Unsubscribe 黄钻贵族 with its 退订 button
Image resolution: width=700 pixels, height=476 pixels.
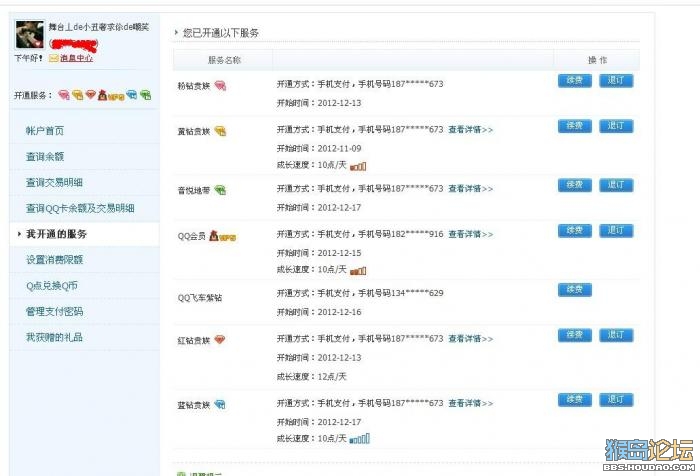tap(616, 126)
